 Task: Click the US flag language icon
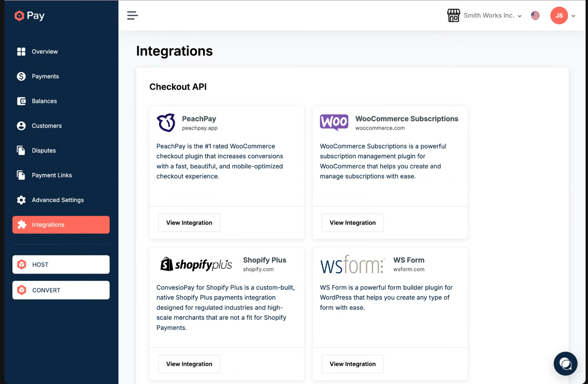535,16
